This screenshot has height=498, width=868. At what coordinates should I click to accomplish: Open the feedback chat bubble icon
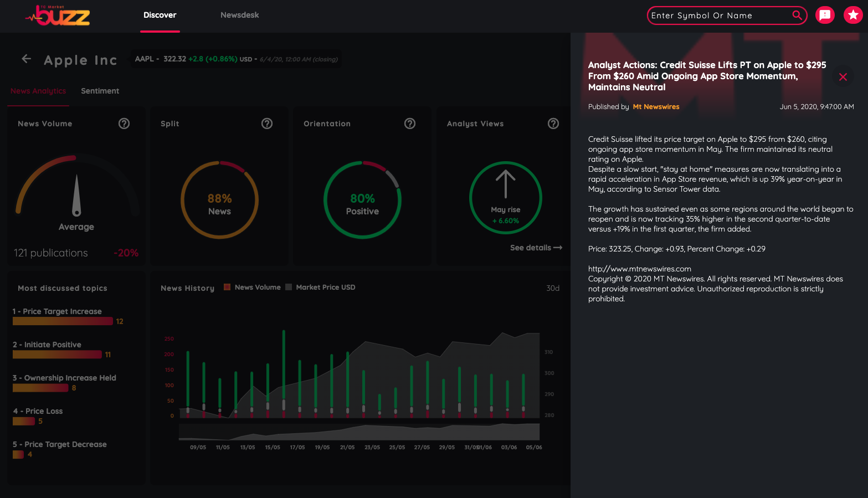(x=825, y=16)
